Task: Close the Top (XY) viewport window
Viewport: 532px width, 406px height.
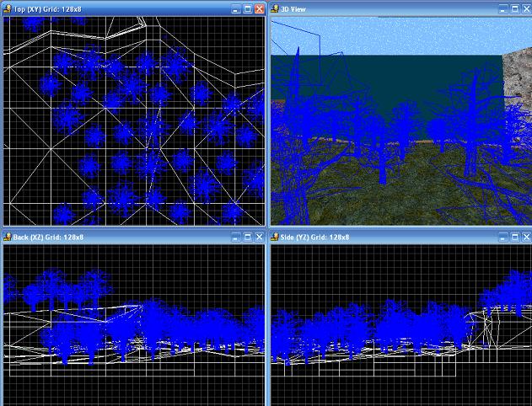Action: tap(259, 9)
